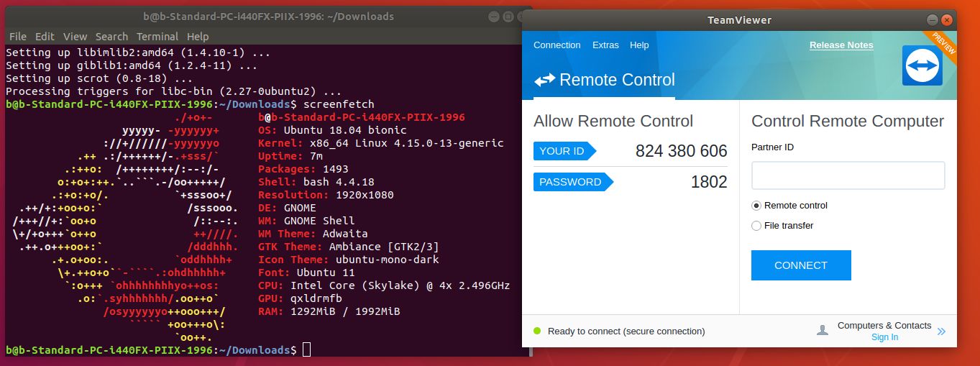
Task: Click the Shell: bash 4.4.18 line
Action: (316, 182)
